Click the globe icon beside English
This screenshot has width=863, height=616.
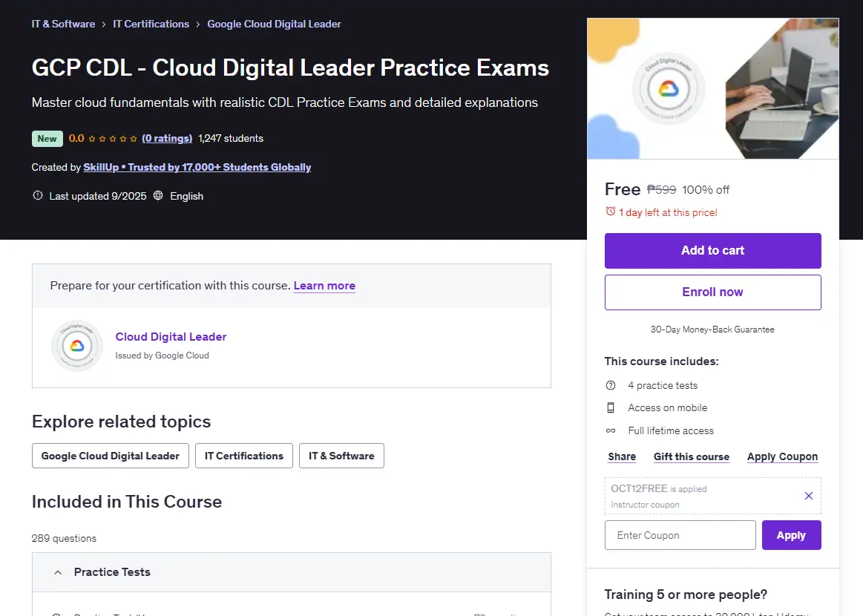pos(158,195)
